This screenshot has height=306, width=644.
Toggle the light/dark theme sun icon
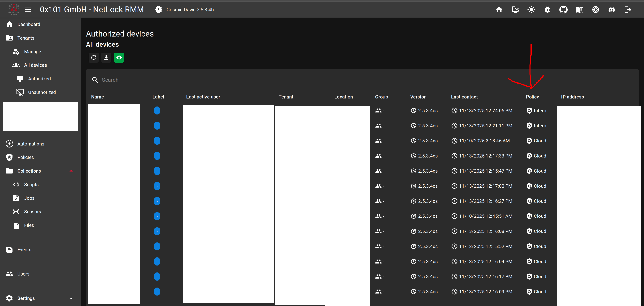point(531,10)
